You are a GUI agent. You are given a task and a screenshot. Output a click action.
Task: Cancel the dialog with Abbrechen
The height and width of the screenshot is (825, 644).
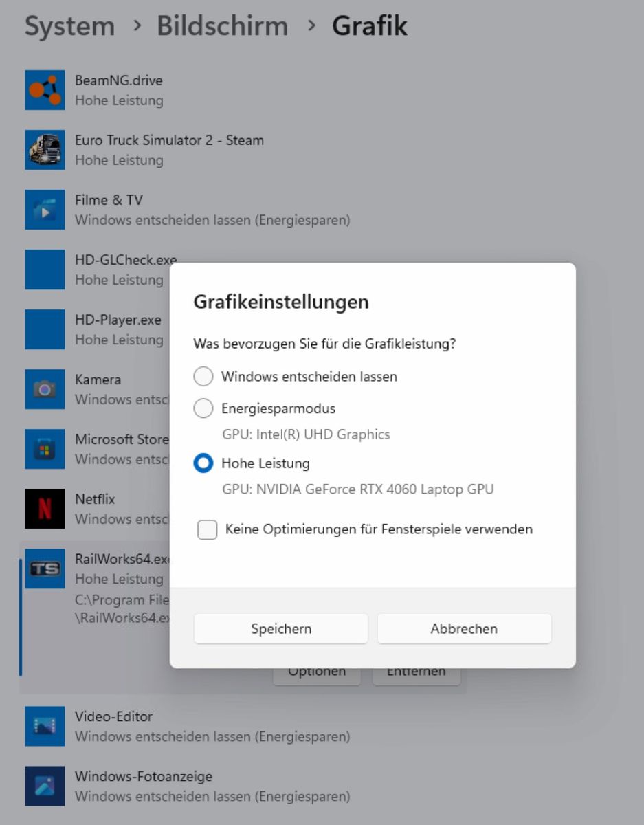464,628
